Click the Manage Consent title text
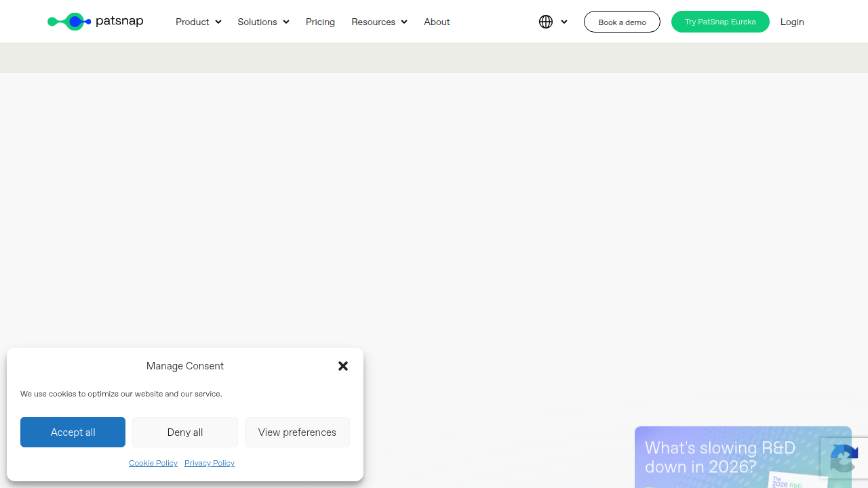This screenshot has width=868, height=488. click(x=184, y=366)
